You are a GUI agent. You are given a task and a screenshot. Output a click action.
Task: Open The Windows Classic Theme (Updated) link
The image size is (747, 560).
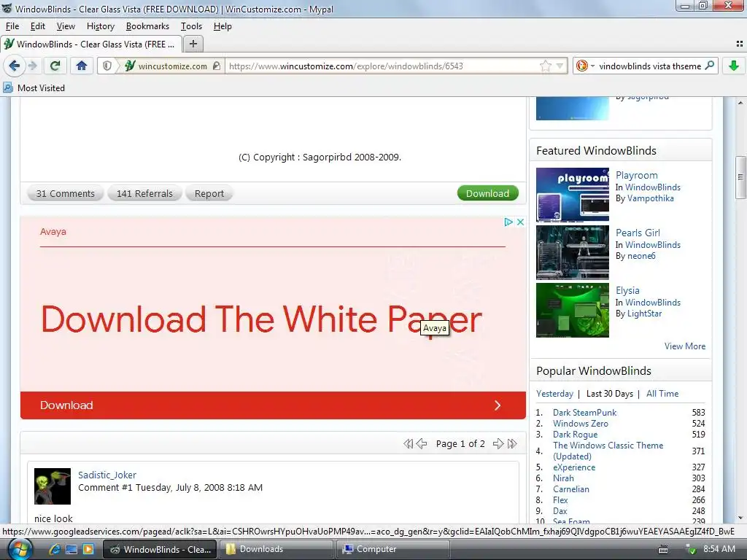click(608, 451)
